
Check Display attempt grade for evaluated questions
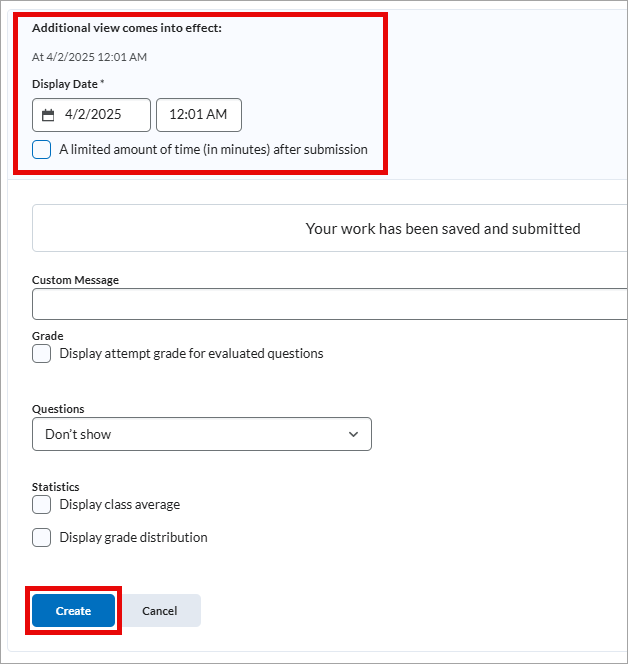click(x=42, y=354)
